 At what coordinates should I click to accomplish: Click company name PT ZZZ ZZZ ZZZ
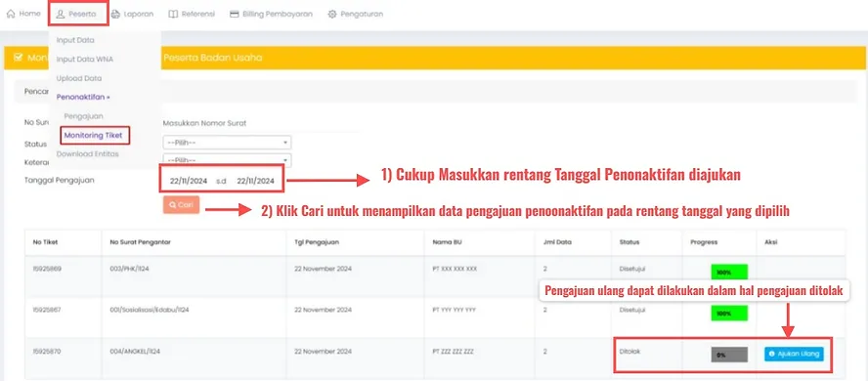[453, 351]
